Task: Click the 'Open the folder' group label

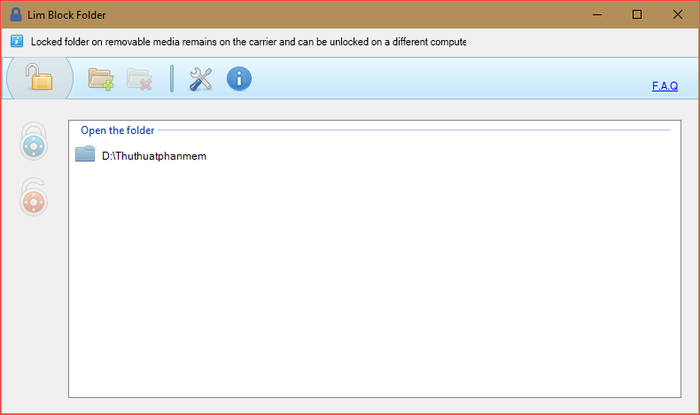Action: (x=117, y=130)
